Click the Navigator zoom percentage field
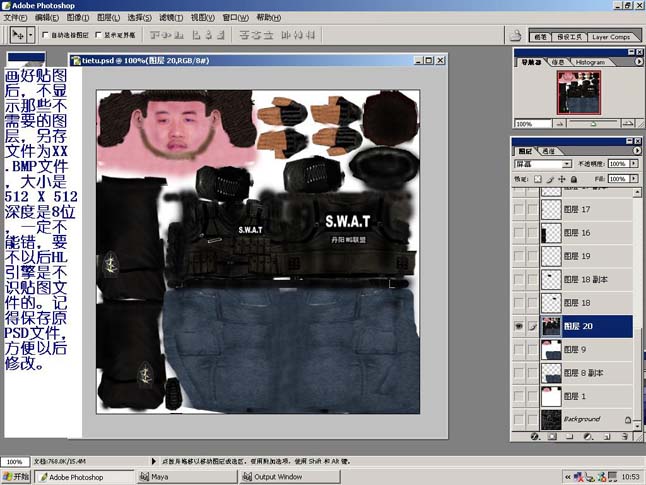This screenshot has height=485, width=646. [533, 124]
